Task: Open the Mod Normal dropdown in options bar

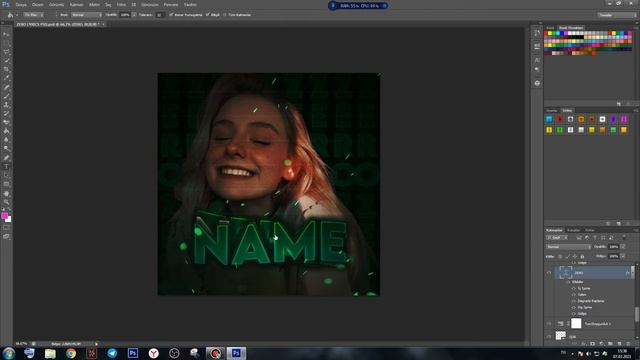Action: coord(87,15)
